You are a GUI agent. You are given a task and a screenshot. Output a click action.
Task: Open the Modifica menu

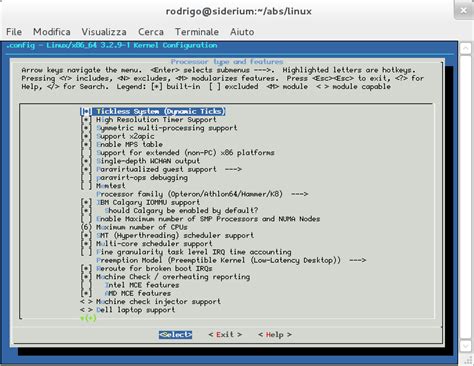click(52, 32)
